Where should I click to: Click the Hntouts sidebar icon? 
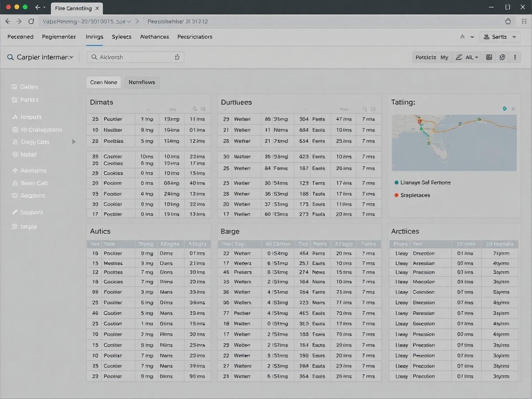click(x=14, y=117)
